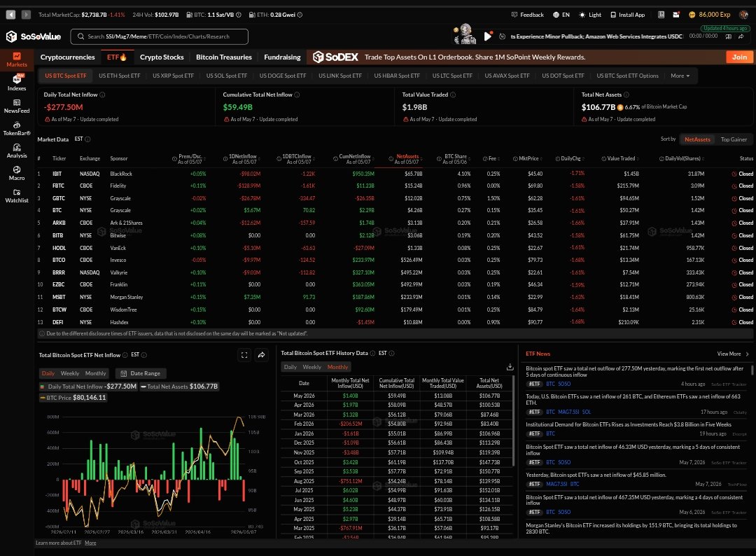The height and width of the screenshot is (556, 756).
Task: Open the Markets sidebar section
Action: tap(16, 60)
